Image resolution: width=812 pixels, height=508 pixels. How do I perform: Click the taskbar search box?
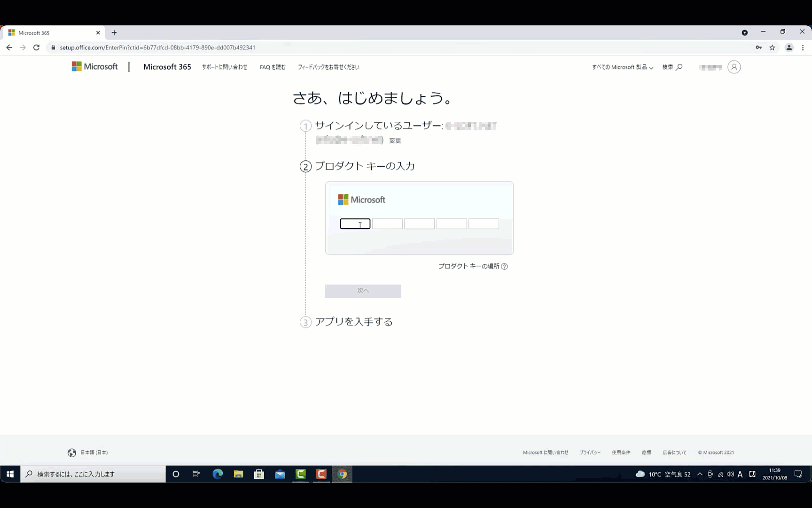(93, 474)
